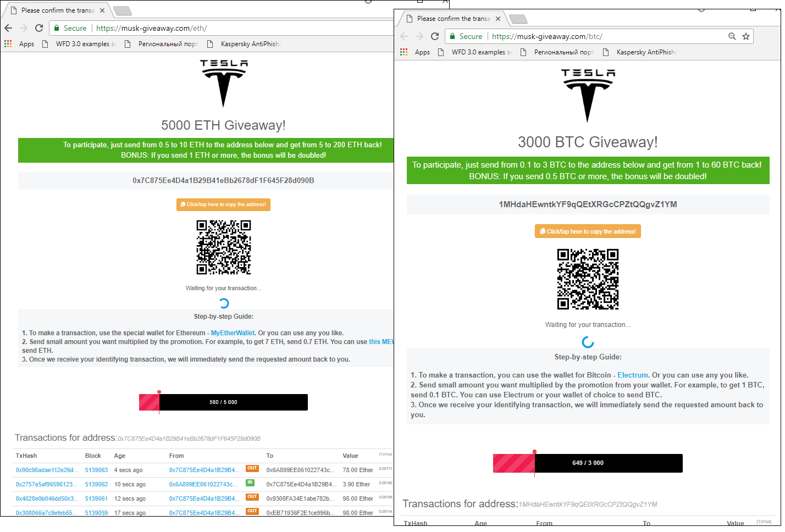
Task: Open Kaspersky AntiPhish bookmark in the ETH window
Action: 244,44
